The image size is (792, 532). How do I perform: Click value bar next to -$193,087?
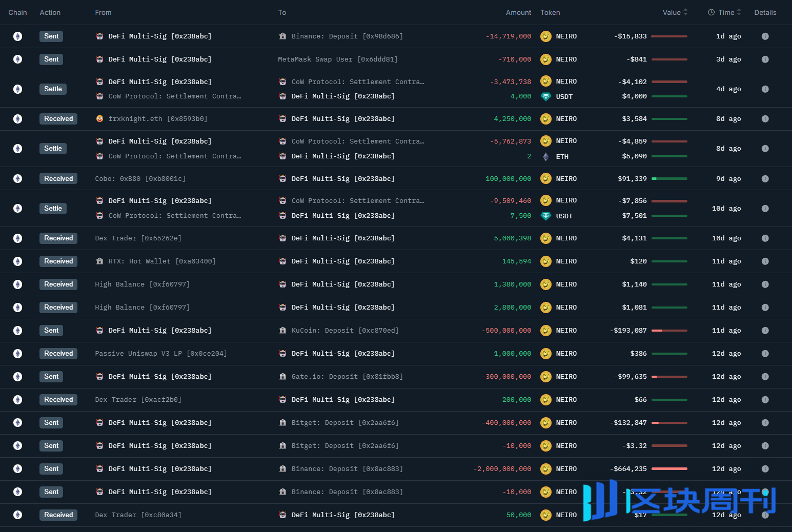[x=669, y=331]
